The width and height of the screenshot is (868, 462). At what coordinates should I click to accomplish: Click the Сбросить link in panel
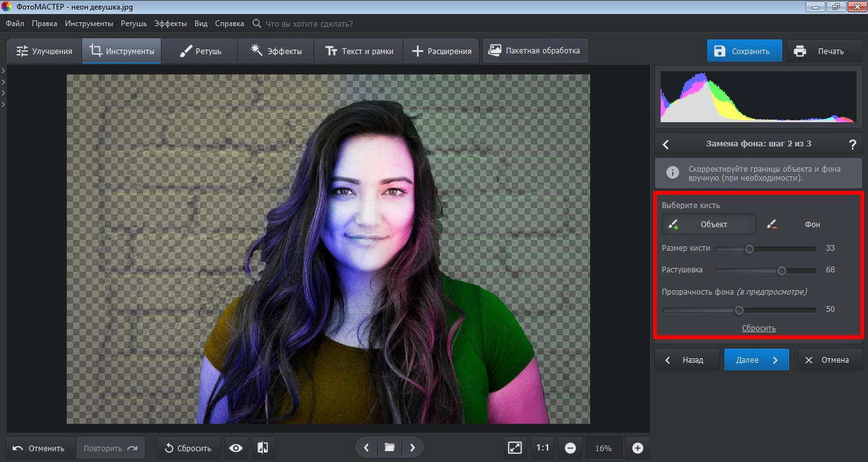[759, 328]
